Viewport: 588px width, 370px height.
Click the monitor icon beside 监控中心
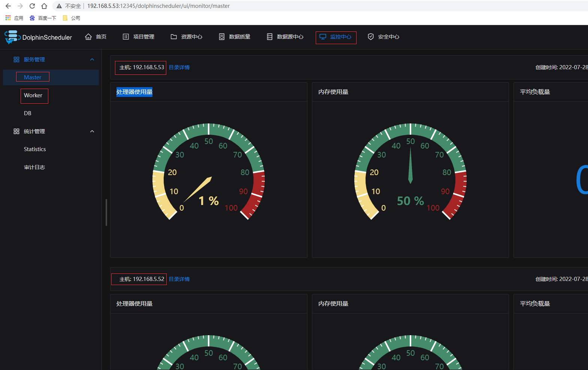(323, 37)
